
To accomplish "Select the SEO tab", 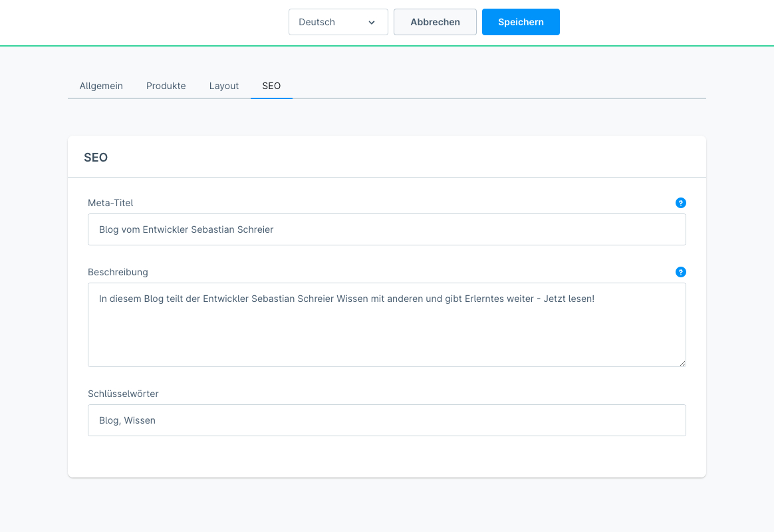I will pos(271,86).
